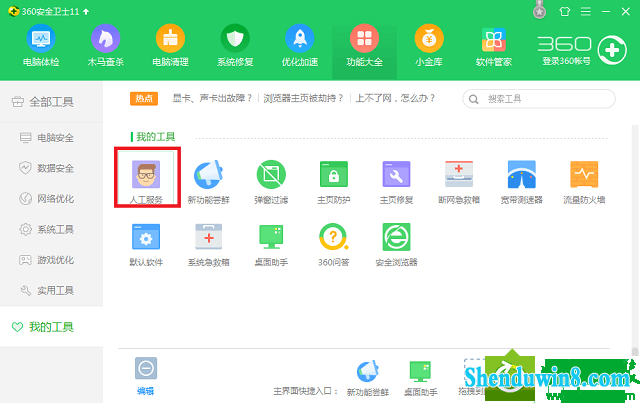Launch 宽带测速器 tool
This screenshot has height=403, width=640.
pos(521,181)
